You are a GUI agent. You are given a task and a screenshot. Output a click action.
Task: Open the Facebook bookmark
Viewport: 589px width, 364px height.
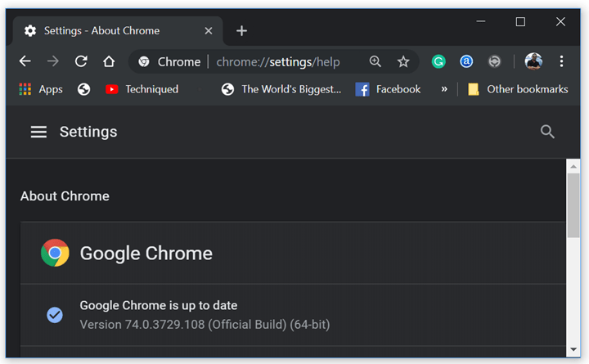[388, 89]
